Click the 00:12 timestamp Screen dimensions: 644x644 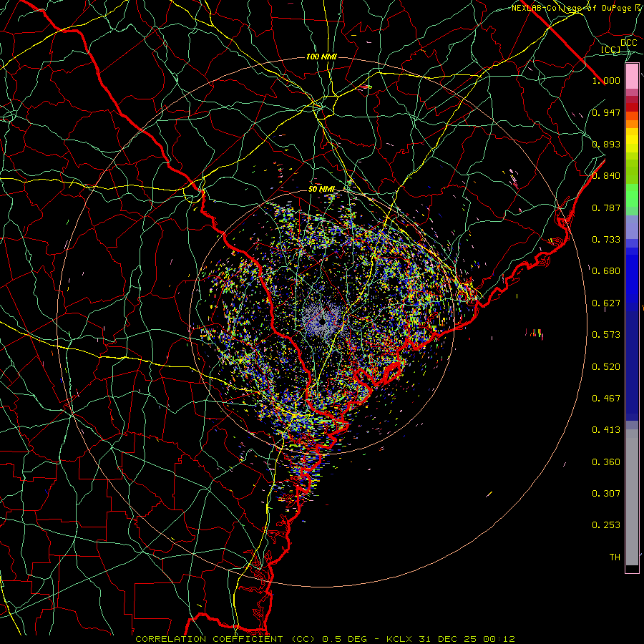499,639
